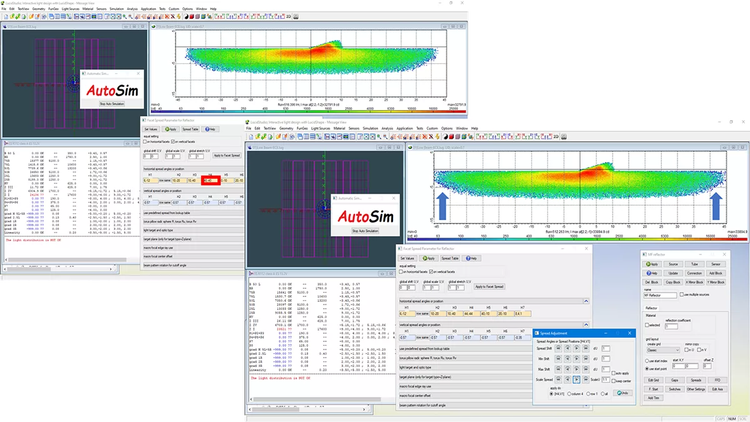Click the red cube icon in front window toolbar
The image size is (750, 422).
[451, 137]
